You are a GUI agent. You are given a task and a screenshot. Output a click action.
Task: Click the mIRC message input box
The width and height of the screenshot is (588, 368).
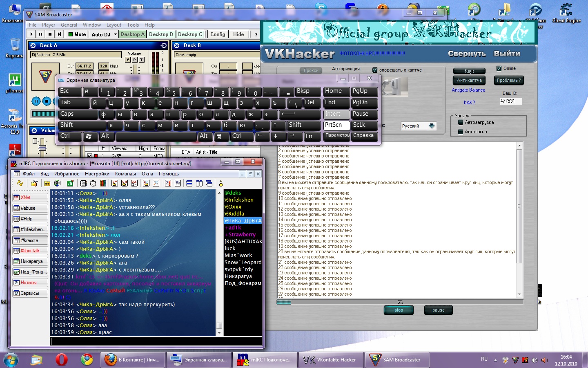point(156,341)
